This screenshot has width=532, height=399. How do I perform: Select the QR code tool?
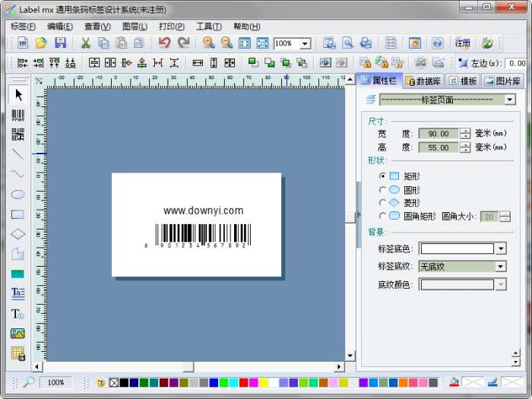click(18, 135)
